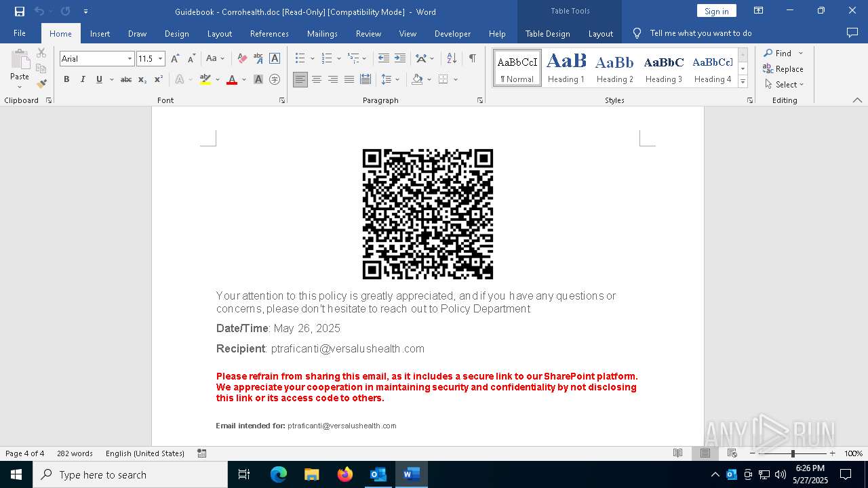Toggle Justify alignment
Screen dimensions: 868x488
click(x=349, y=79)
